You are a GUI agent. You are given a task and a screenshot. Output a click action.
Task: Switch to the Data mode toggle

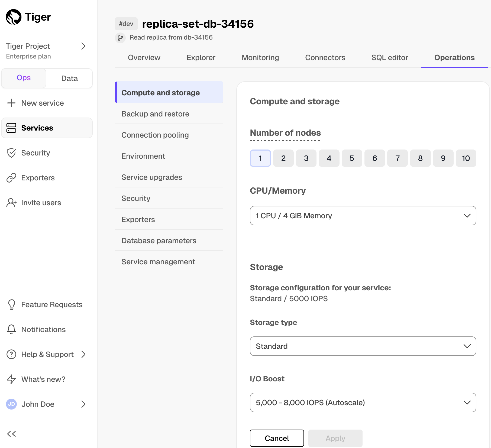coord(69,78)
